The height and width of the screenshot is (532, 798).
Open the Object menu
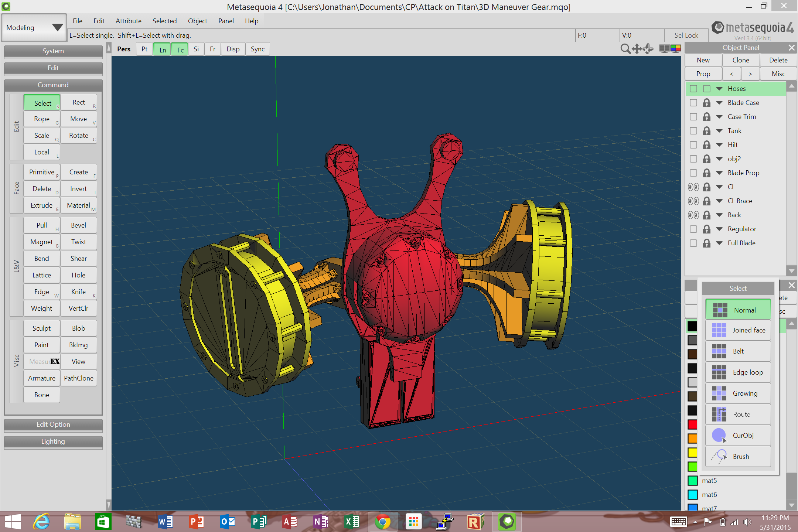point(197,21)
